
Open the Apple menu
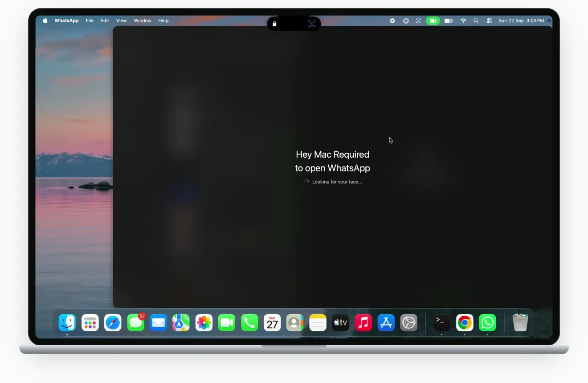pos(45,20)
